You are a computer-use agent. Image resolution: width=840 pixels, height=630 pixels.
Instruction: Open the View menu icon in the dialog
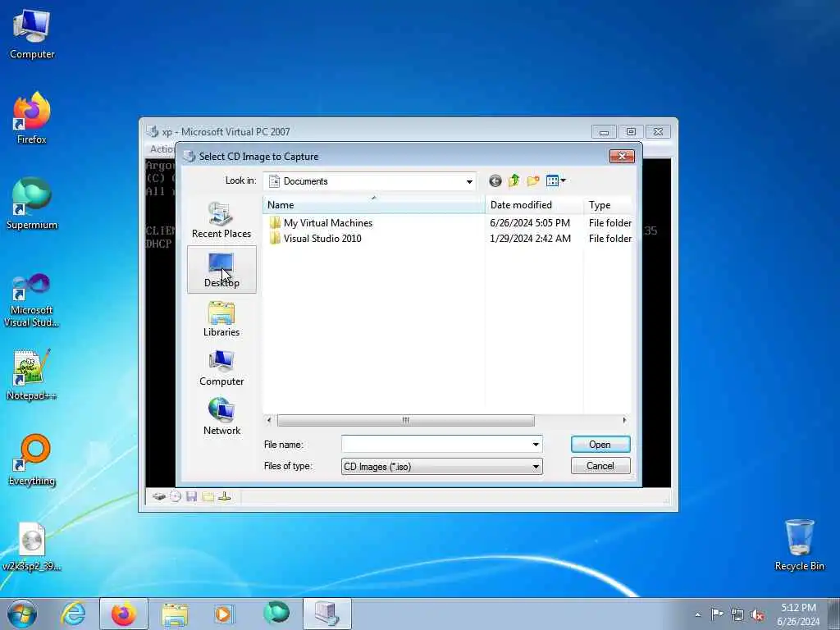coord(555,181)
